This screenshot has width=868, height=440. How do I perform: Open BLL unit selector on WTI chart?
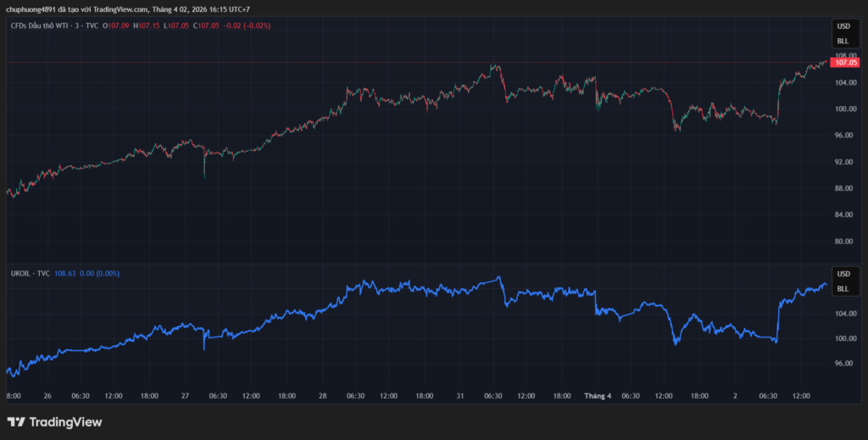(x=843, y=41)
